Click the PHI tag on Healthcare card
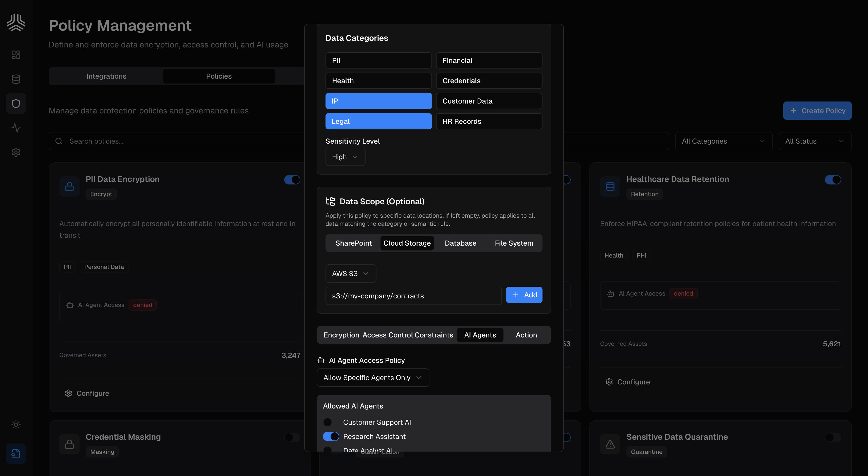 coord(641,255)
